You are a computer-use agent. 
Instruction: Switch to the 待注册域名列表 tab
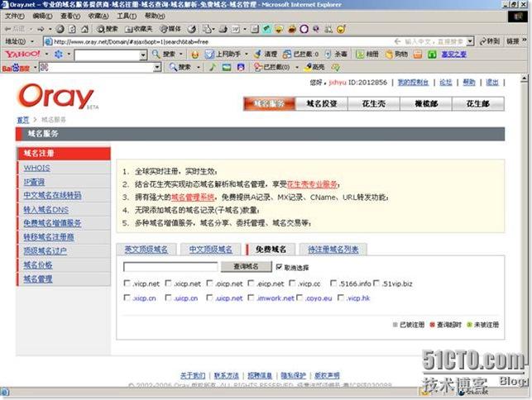333,250
